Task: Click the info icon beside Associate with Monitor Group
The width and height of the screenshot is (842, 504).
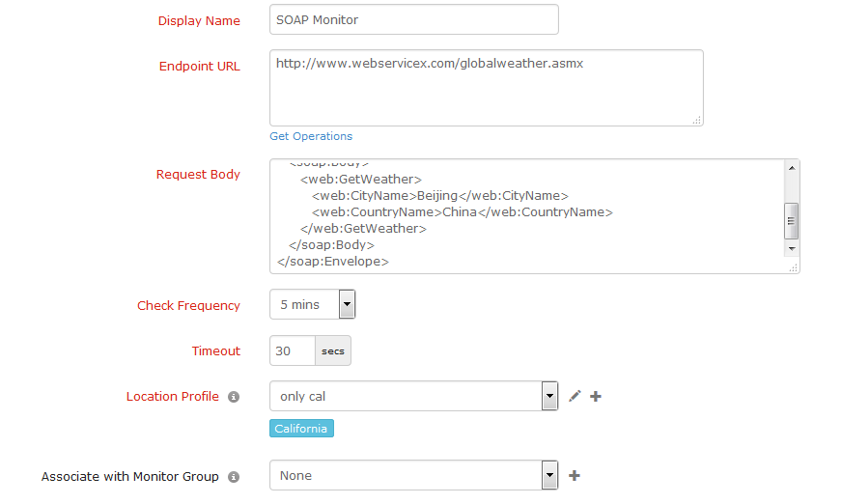Action: [234, 476]
